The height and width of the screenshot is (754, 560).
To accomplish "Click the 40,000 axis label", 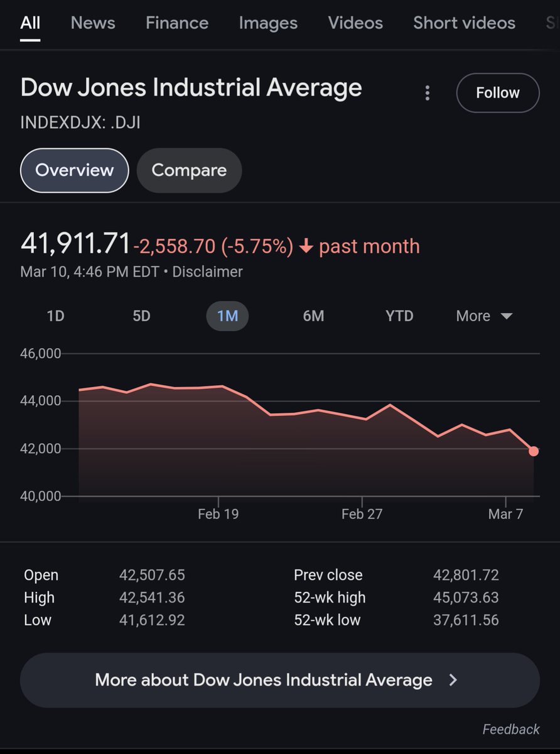I will 41,496.
